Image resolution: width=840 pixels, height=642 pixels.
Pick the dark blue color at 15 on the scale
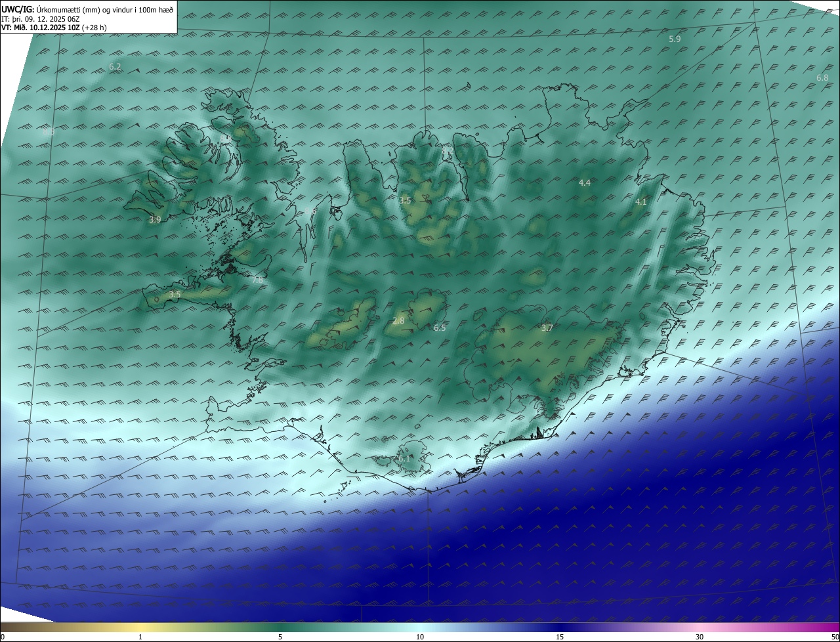point(560,627)
